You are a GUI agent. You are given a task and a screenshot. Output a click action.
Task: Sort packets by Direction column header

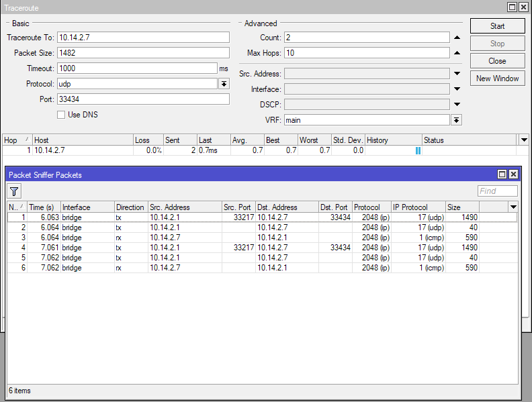pos(131,207)
